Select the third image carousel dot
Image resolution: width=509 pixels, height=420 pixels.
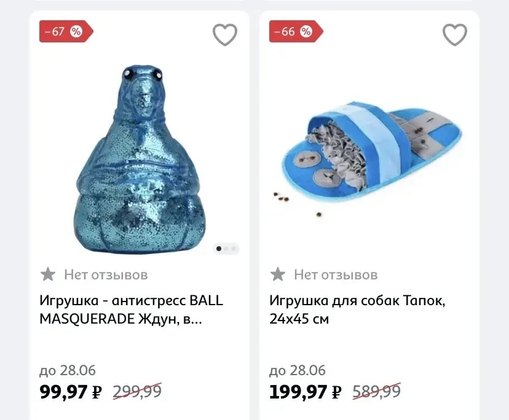pyautogui.click(x=234, y=249)
